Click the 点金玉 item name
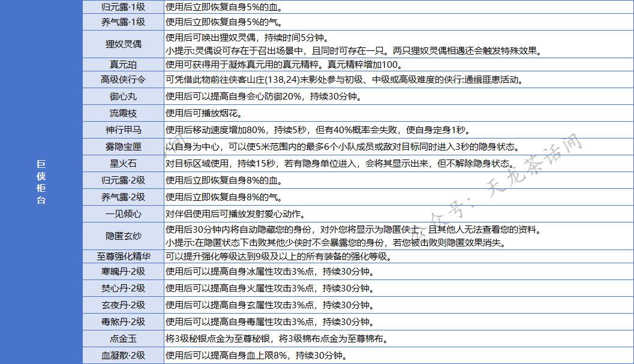 point(124,339)
